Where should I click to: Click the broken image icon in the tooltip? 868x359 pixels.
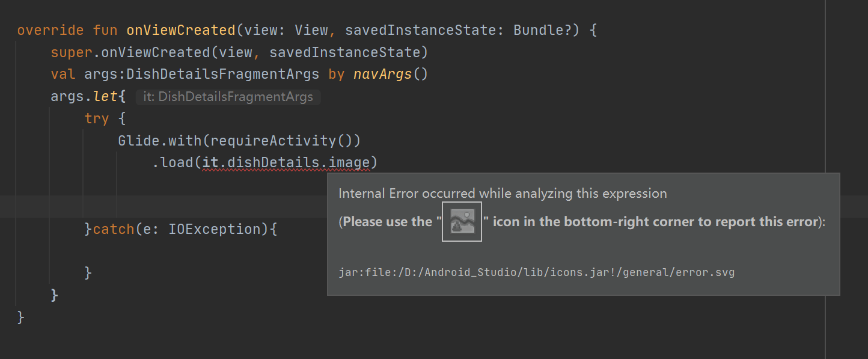462,221
